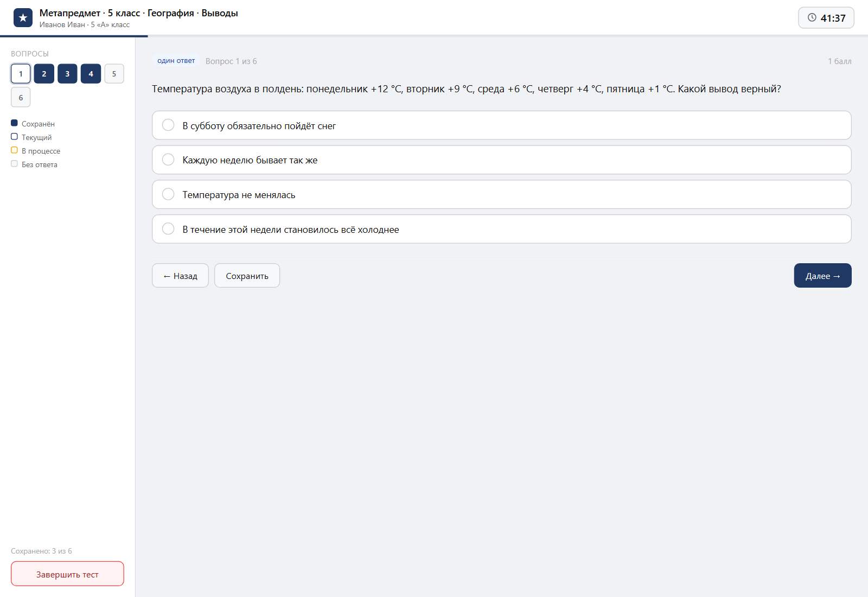The image size is (868, 597).
Task: Navigate to question 6
Action: click(21, 98)
